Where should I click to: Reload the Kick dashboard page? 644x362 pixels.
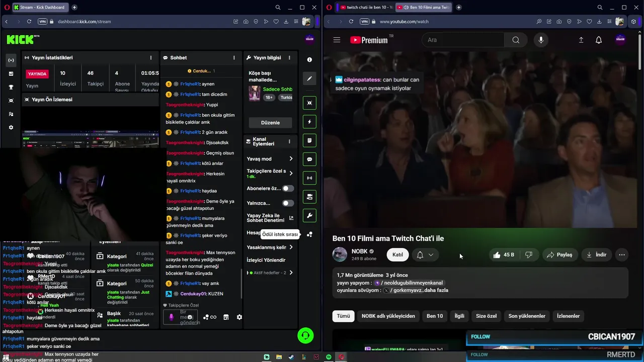tap(29, 22)
